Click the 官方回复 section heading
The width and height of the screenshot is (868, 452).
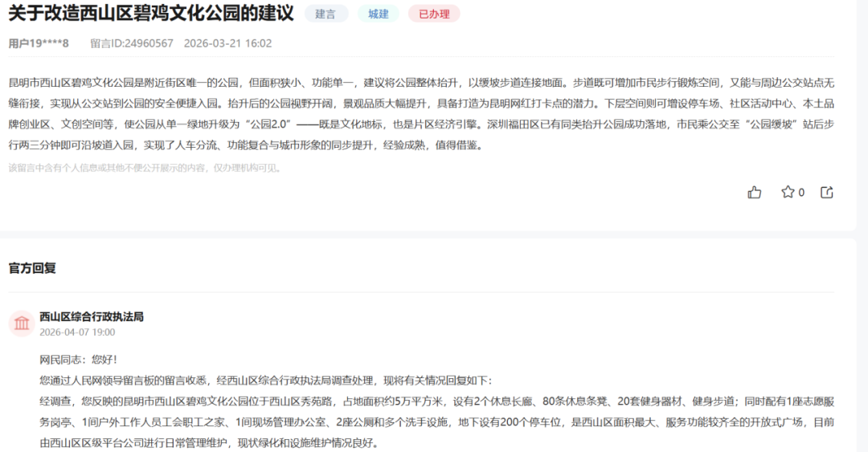click(32, 267)
